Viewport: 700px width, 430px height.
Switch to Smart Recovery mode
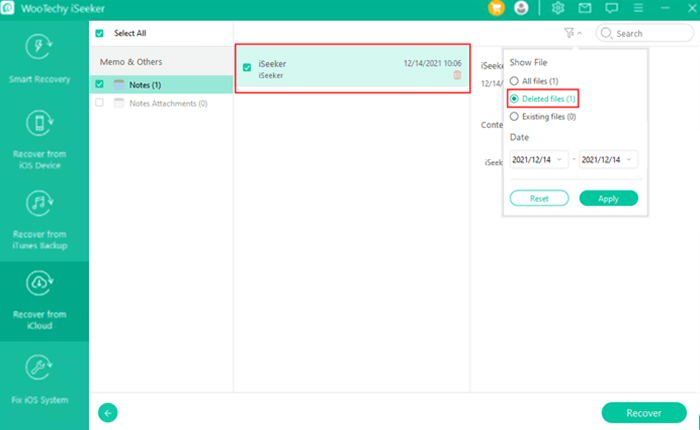coord(39,60)
